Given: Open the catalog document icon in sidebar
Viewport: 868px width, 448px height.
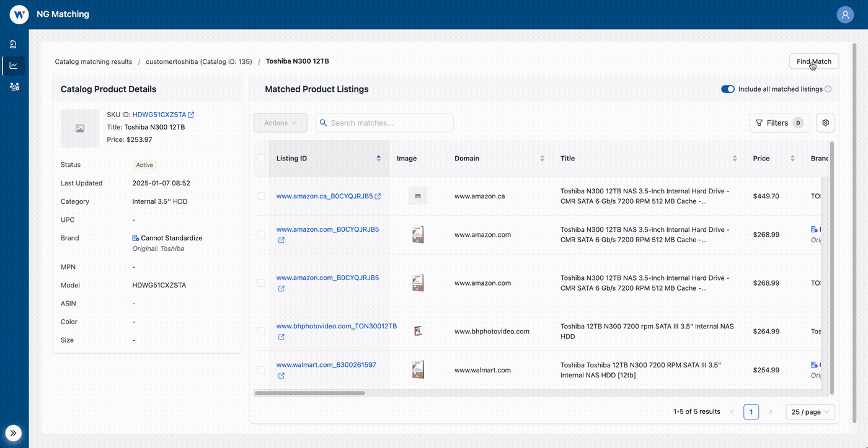Looking at the screenshot, I should [x=14, y=45].
